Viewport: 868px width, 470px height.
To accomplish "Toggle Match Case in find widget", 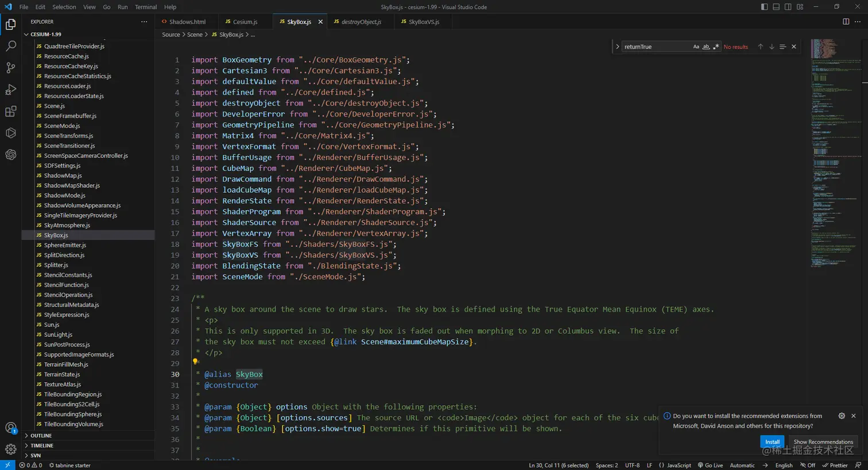I will (x=696, y=47).
